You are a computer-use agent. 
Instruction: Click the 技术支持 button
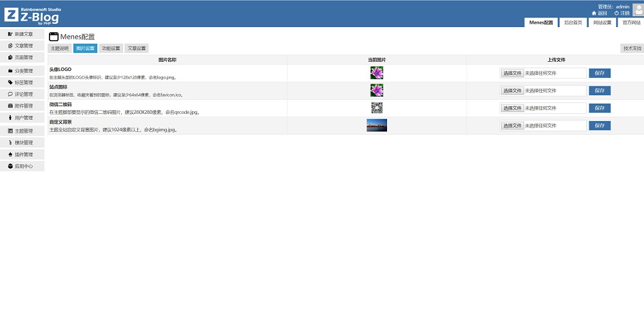point(631,48)
